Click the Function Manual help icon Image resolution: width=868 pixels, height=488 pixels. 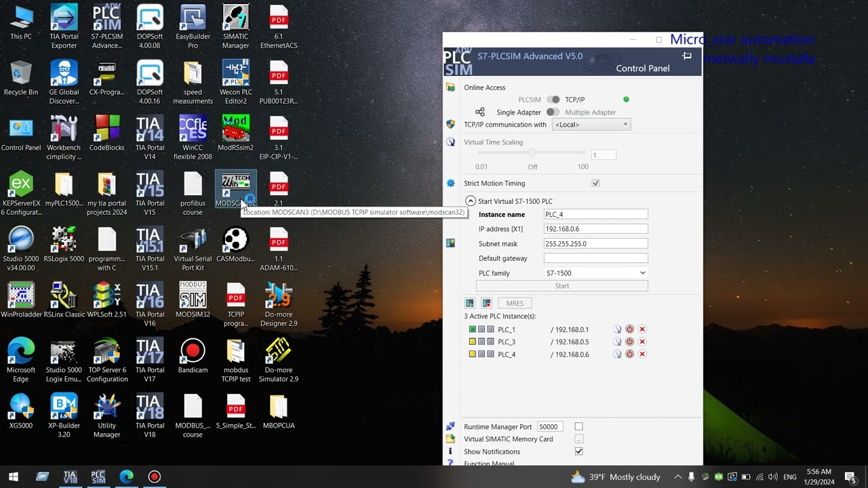point(450,463)
